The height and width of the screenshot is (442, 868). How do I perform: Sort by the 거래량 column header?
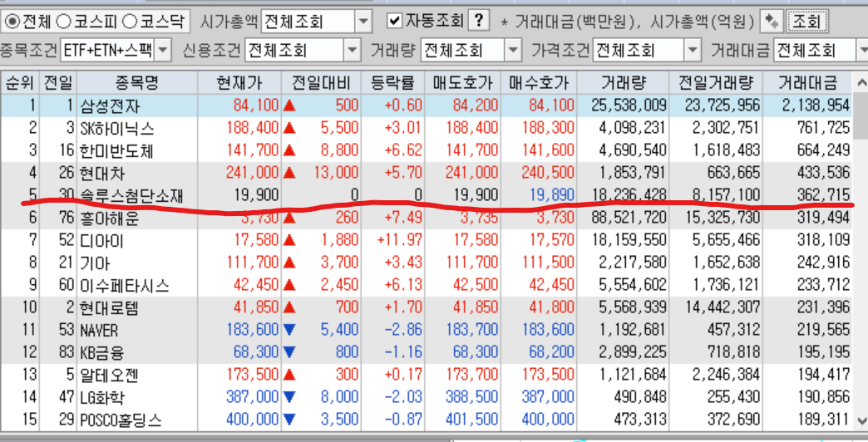tap(623, 83)
